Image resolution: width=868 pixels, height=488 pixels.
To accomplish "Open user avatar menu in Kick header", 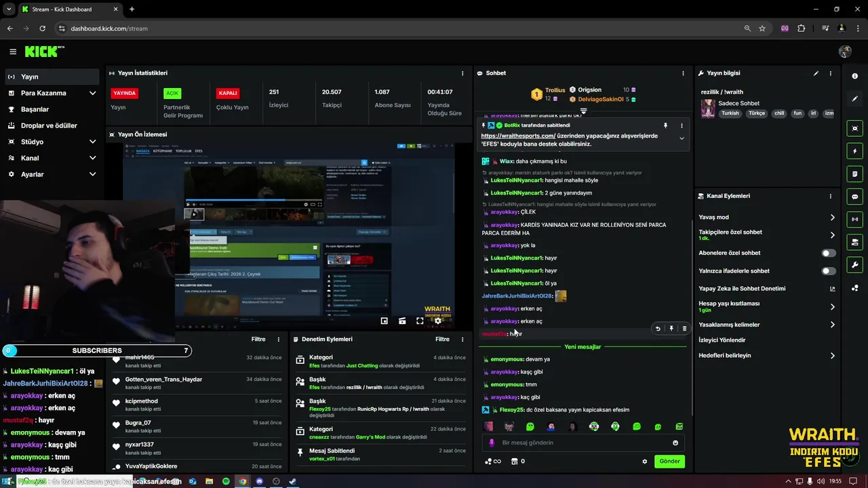I will pyautogui.click(x=845, y=52).
